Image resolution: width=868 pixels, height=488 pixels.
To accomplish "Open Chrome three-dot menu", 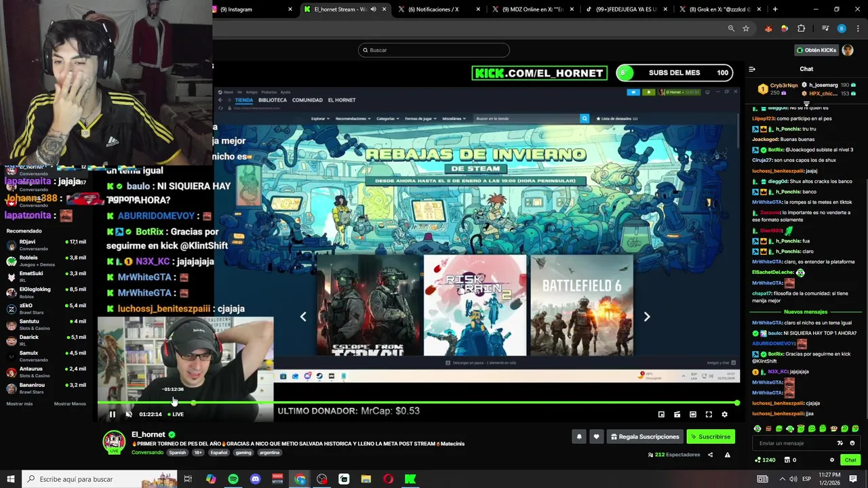I will [x=857, y=28].
